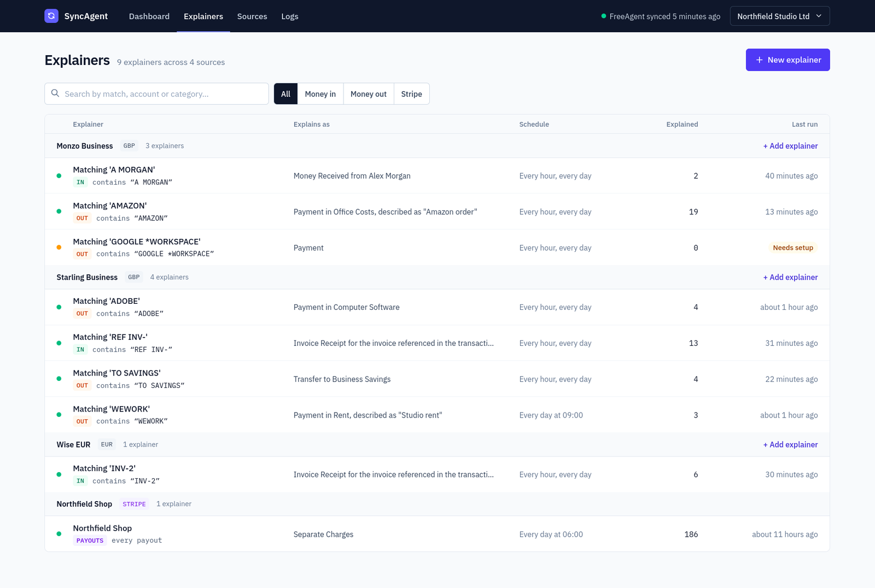The height and width of the screenshot is (588, 875).
Task: Click green FreeAgent synced status dot
Action: pyautogui.click(x=604, y=16)
